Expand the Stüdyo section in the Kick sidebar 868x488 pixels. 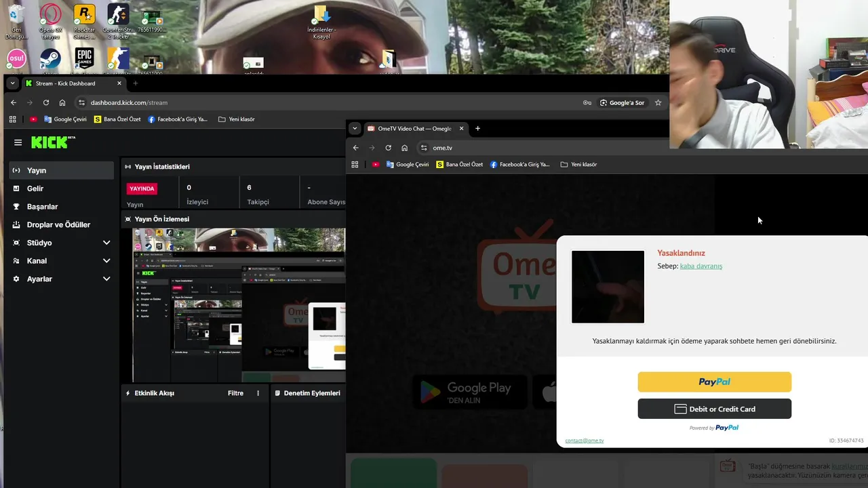[x=106, y=243]
